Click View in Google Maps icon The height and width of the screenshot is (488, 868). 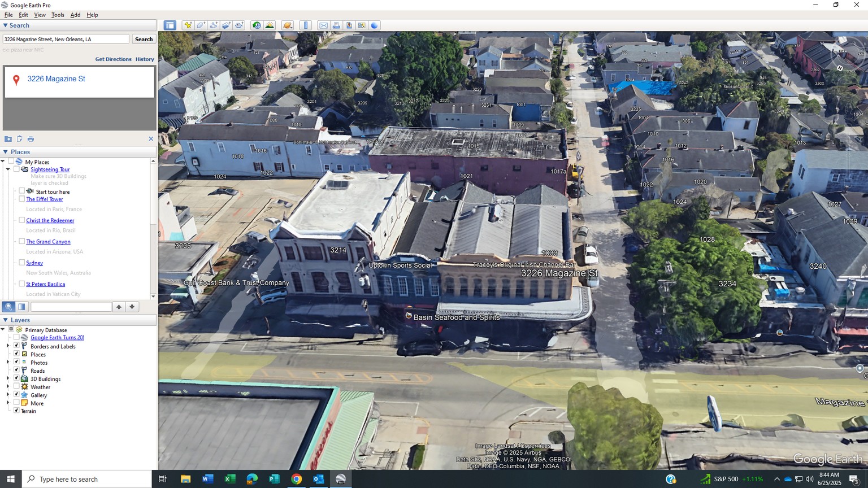pos(362,25)
